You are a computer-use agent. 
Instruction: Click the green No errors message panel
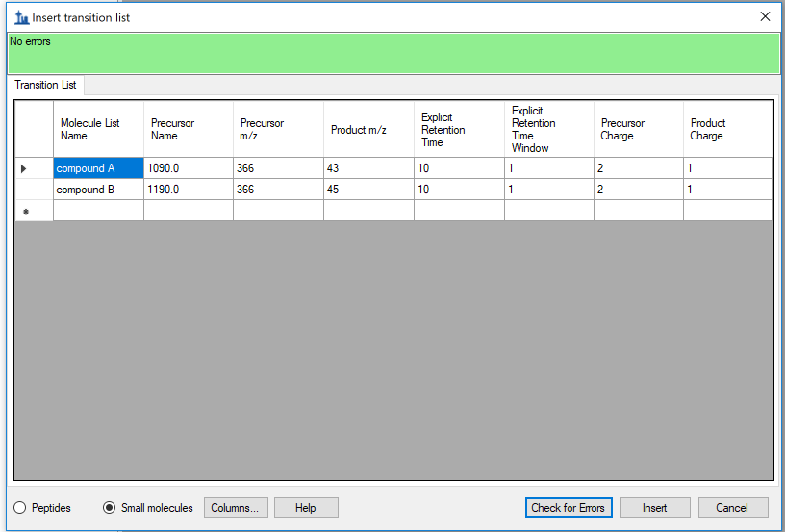pos(392,54)
